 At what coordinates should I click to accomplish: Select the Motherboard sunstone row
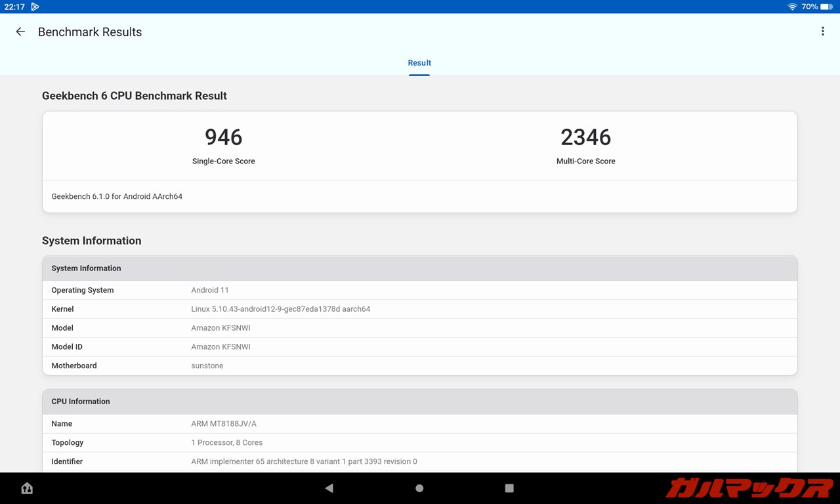[x=419, y=366]
